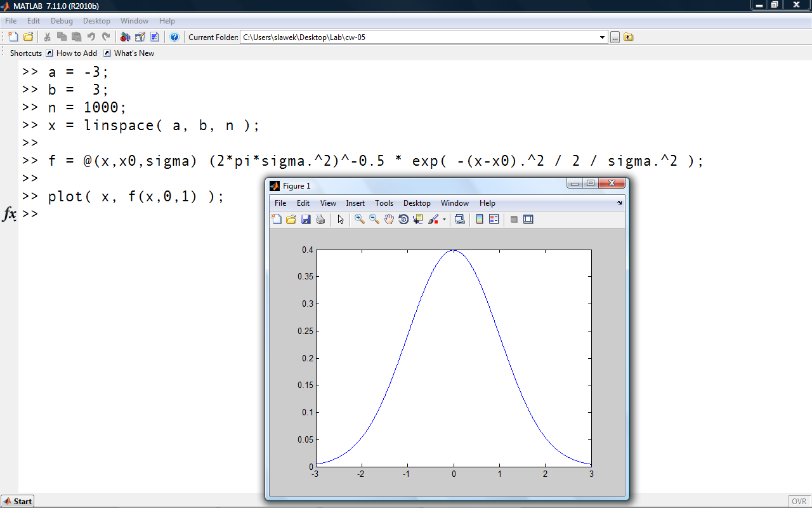Image resolution: width=812 pixels, height=508 pixels.
Task: Open Figure 1 Desktop menu
Action: coord(417,203)
